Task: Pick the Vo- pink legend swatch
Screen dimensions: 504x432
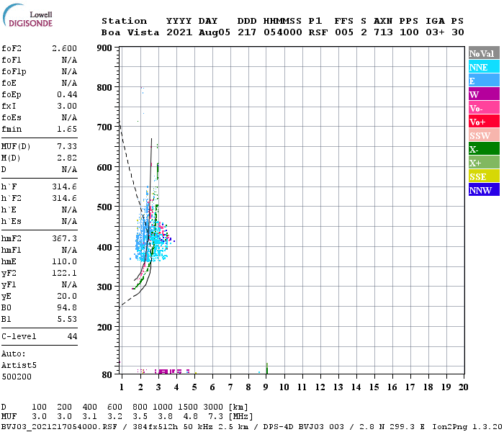Action: (x=483, y=108)
